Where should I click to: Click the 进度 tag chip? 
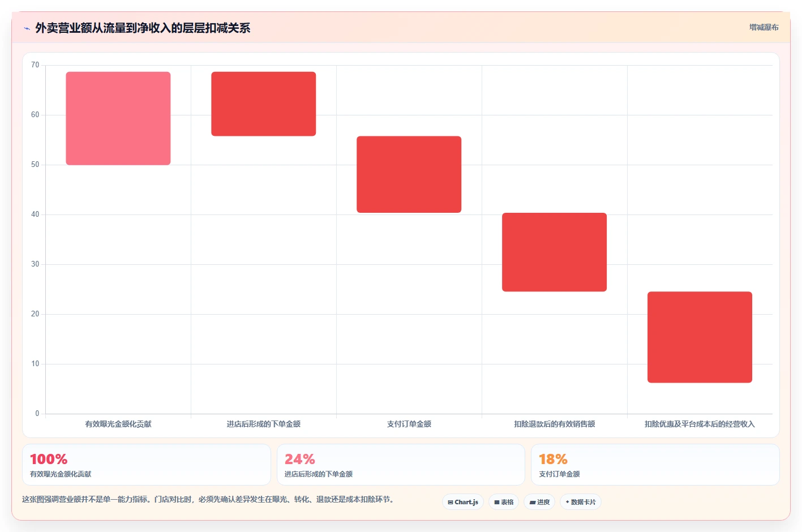coord(539,502)
